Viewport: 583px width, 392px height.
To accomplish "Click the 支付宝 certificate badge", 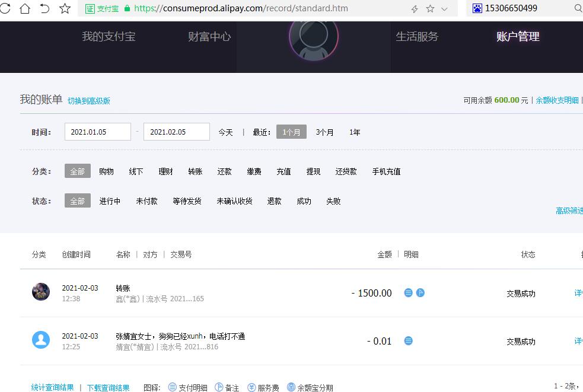I will [102, 8].
